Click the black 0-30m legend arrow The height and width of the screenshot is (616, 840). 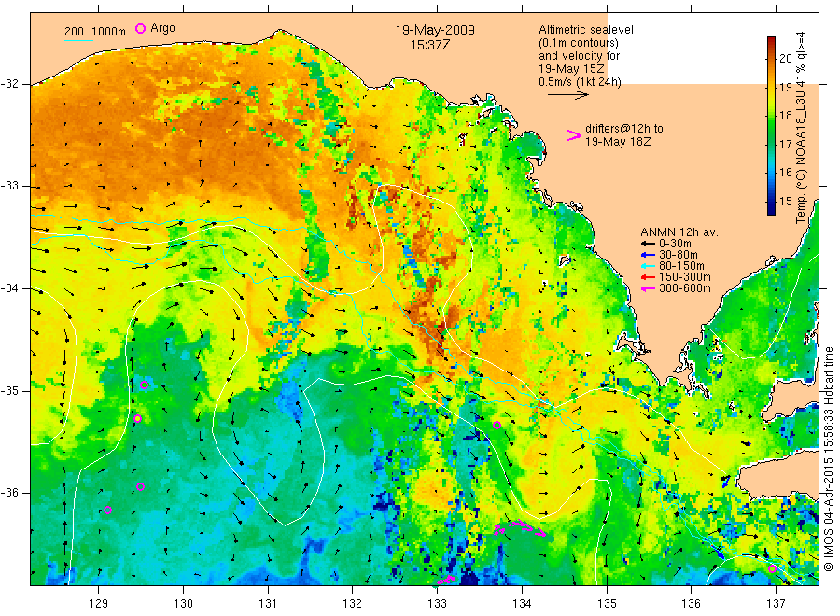click(648, 244)
